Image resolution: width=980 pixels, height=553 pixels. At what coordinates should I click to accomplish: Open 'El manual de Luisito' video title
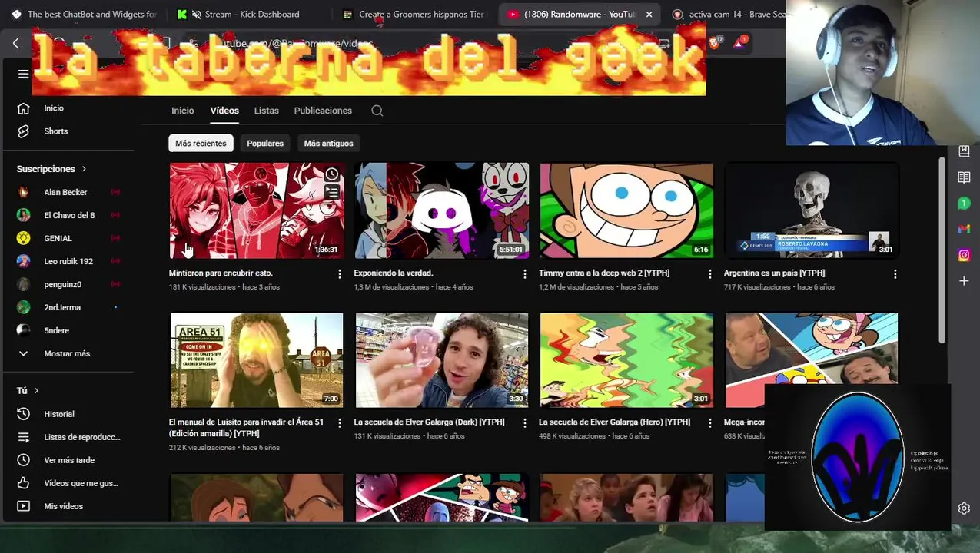click(246, 428)
